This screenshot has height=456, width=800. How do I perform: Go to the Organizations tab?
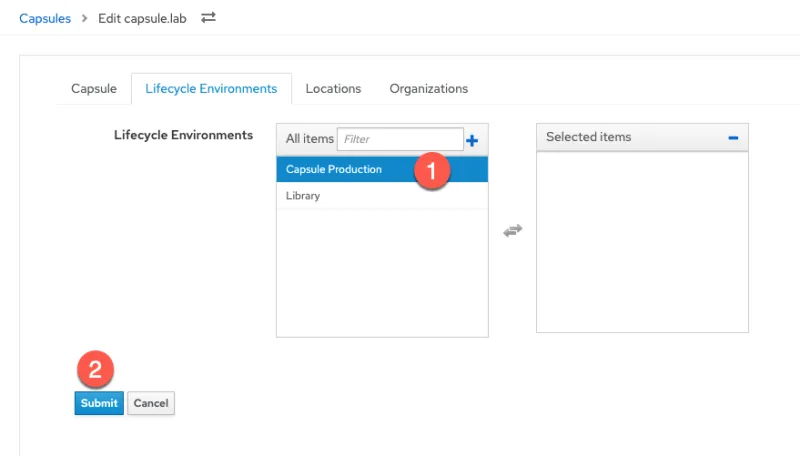click(x=428, y=89)
